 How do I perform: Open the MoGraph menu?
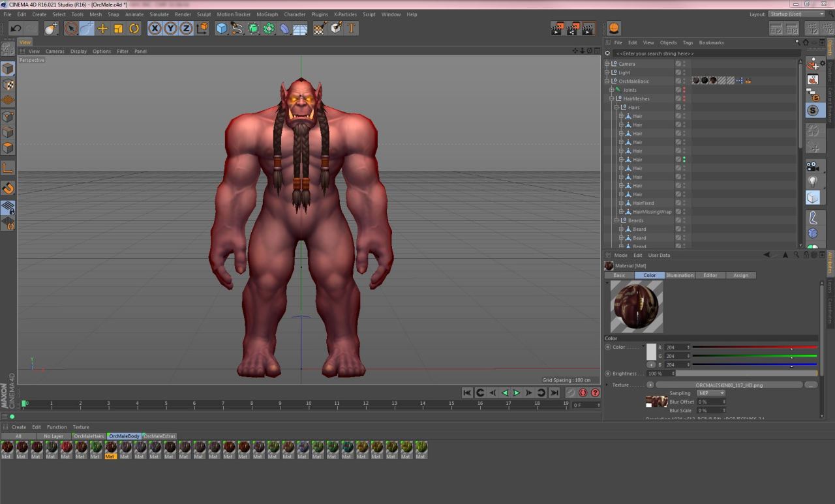(x=267, y=14)
